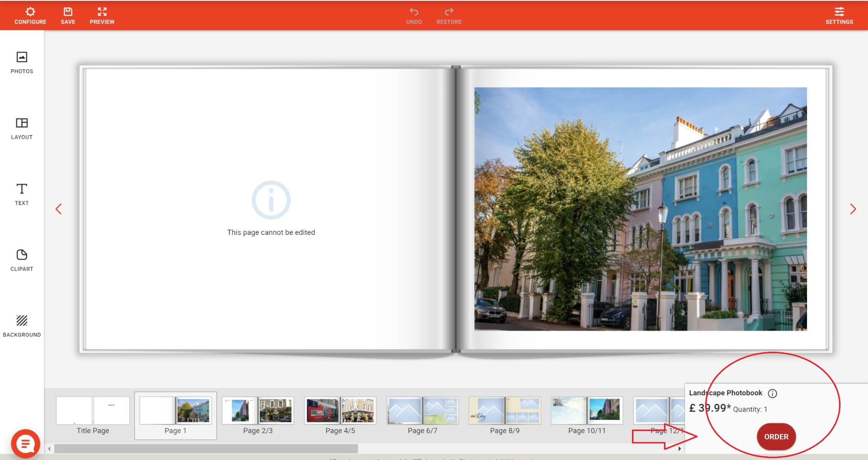
Task: Open the Clipart library
Action: point(22,260)
